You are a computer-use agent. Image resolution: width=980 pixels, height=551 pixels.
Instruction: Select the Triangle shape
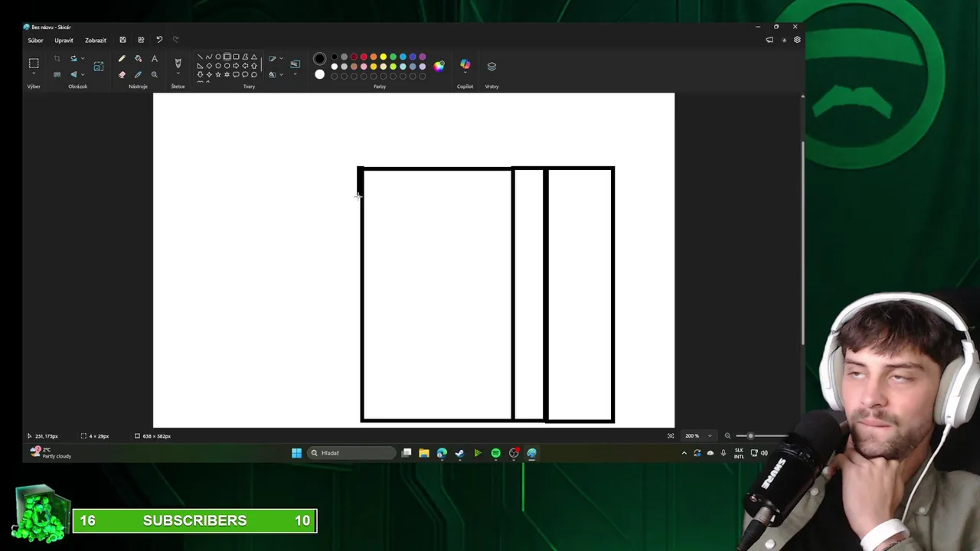(x=254, y=57)
